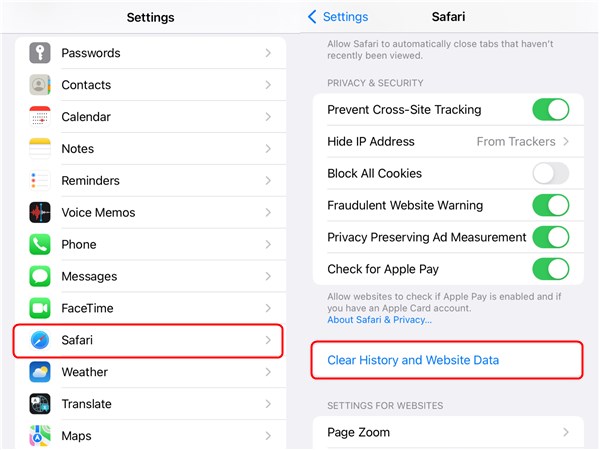Tap the Passwords key icon

(x=40, y=53)
